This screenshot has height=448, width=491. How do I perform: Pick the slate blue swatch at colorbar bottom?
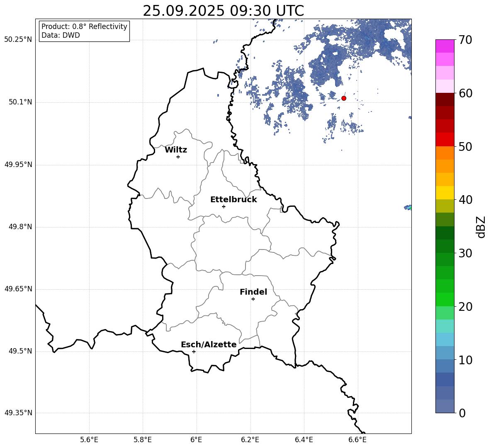click(x=445, y=406)
